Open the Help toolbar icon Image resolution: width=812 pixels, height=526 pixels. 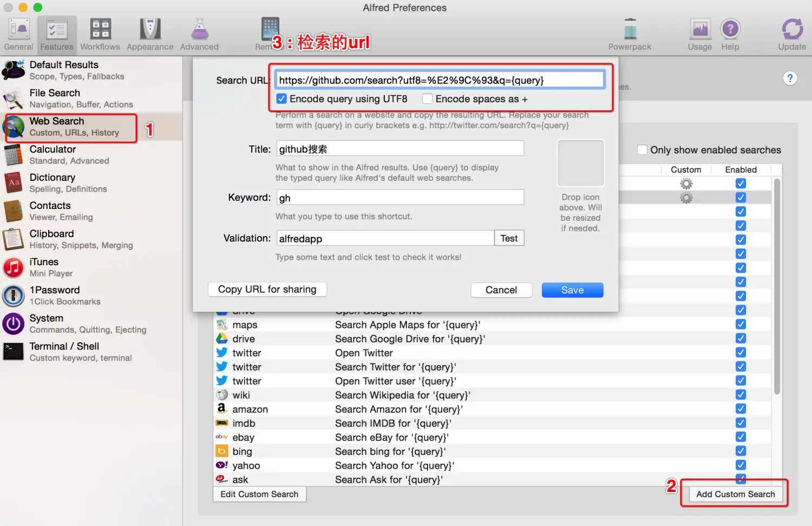(x=730, y=35)
